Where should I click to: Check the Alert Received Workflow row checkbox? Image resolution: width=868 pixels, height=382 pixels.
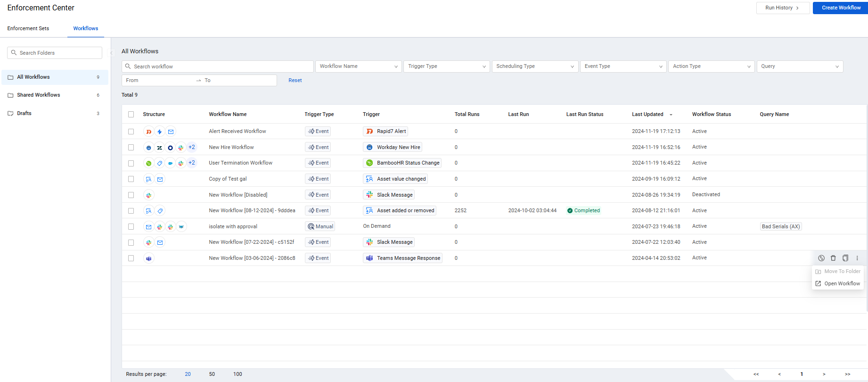131,132
